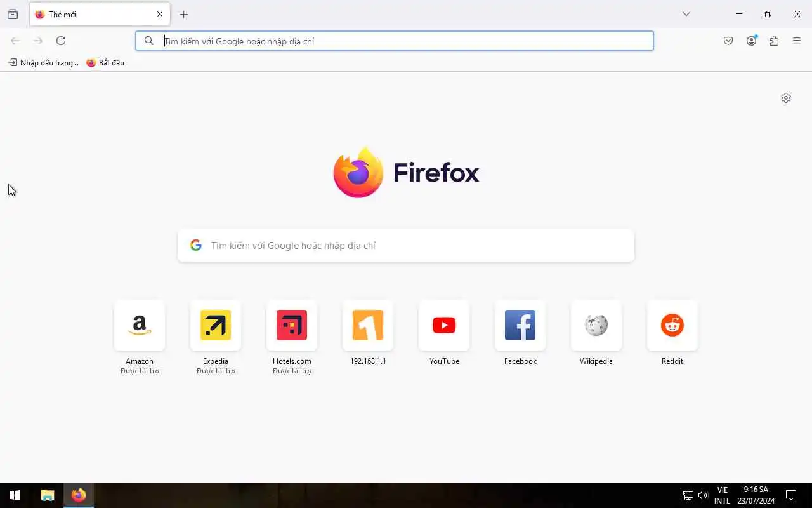Screen dimensions: 812x508
Task: Open the notification action center icon
Action: point(791,495)
